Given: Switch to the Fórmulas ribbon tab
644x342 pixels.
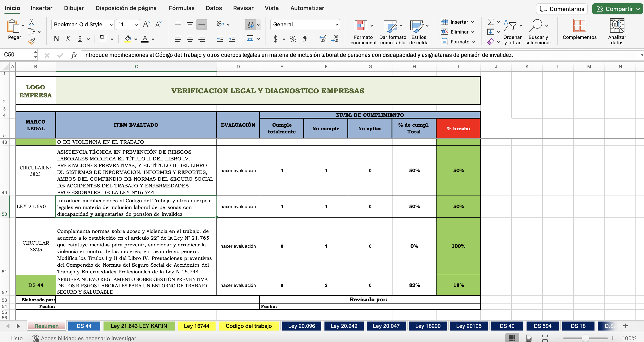Looking at the screenshot, I should coord(182,8).
